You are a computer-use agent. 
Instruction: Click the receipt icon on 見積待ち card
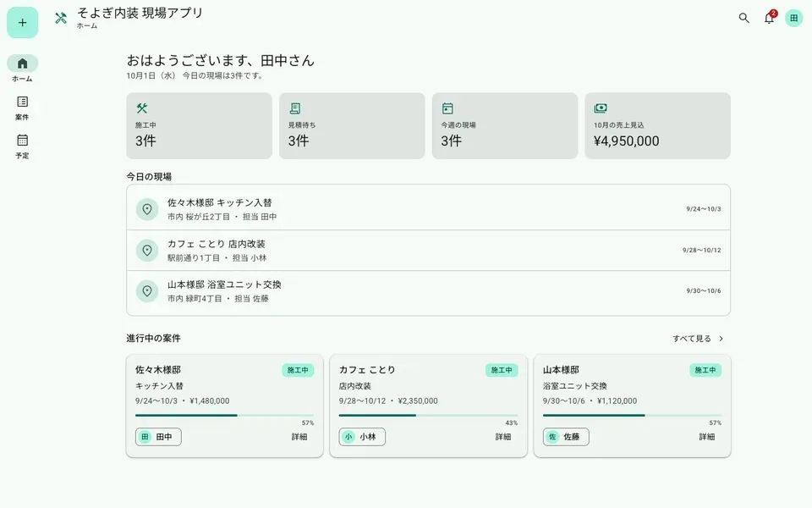[294, 108]
